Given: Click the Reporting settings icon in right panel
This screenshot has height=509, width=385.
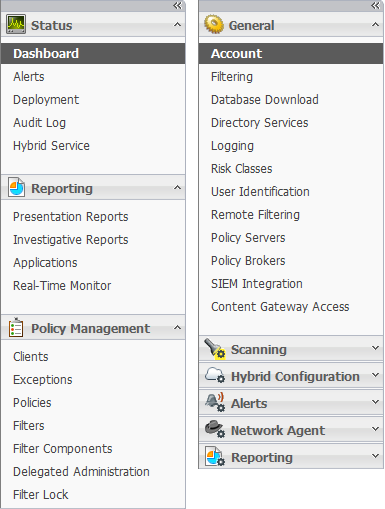Looking at the screenshot, I should (x=215, y=456).
